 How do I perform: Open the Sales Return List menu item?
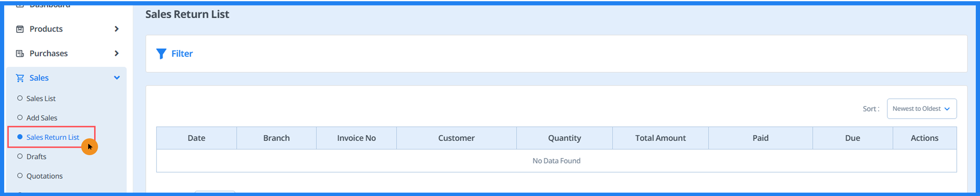pos(52,138)
